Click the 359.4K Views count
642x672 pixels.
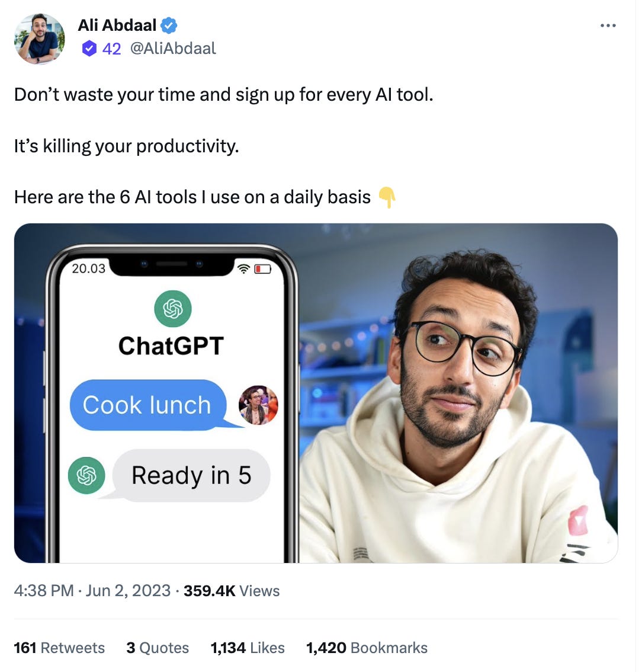pyautogui.click(x=232, y=591)
